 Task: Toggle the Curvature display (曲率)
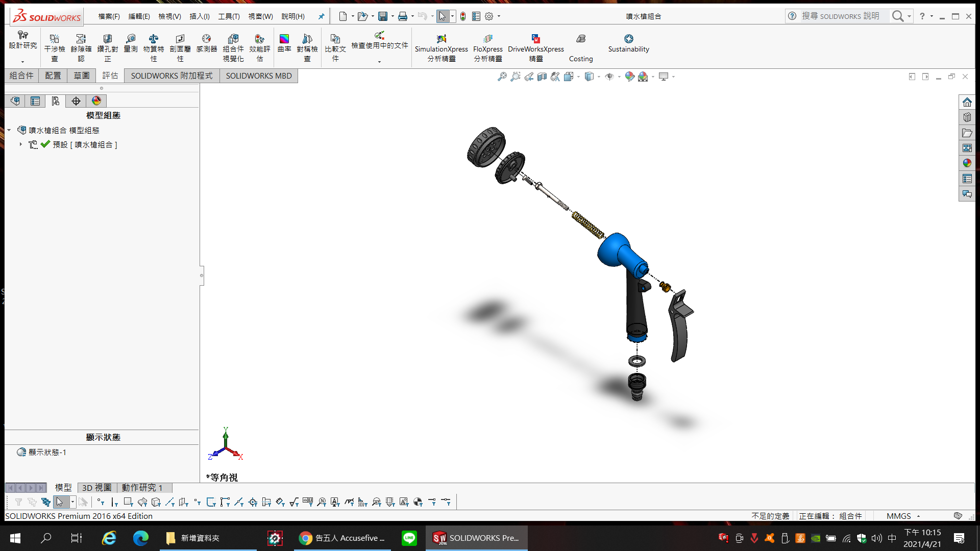click(284, 43)
